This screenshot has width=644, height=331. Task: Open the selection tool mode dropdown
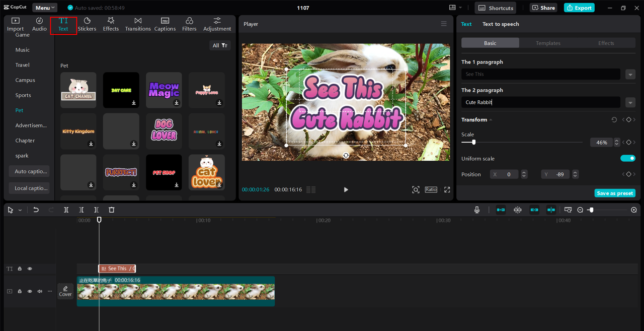point(20,210)
